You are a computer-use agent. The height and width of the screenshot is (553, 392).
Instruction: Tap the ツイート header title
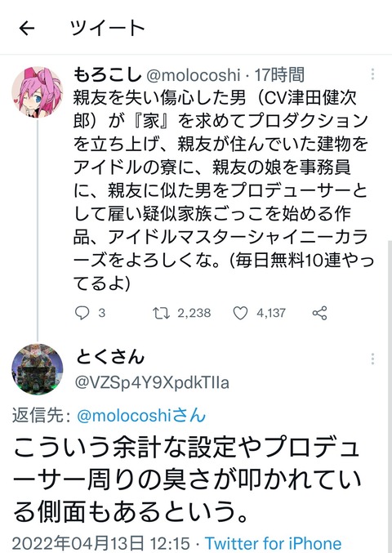point(108,29)
